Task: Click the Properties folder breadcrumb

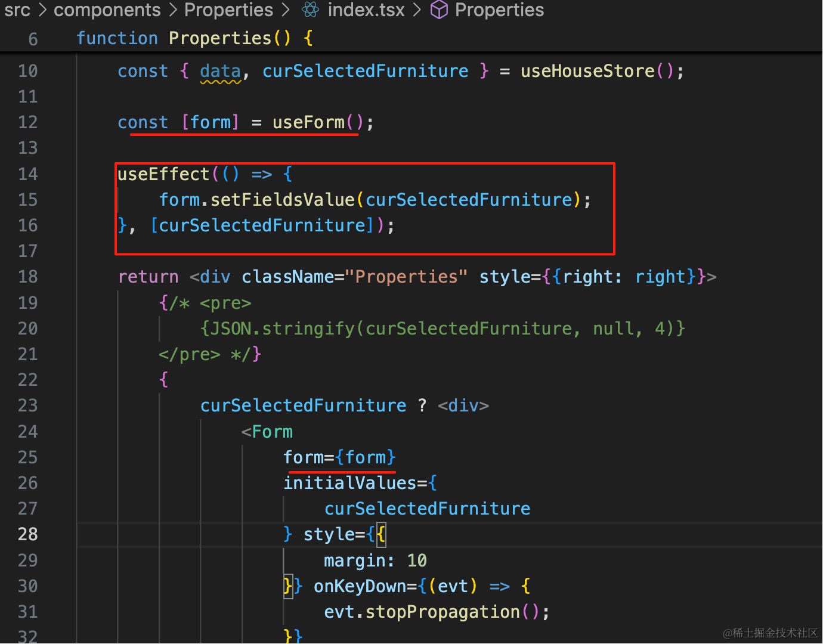Action: point(228,10)
